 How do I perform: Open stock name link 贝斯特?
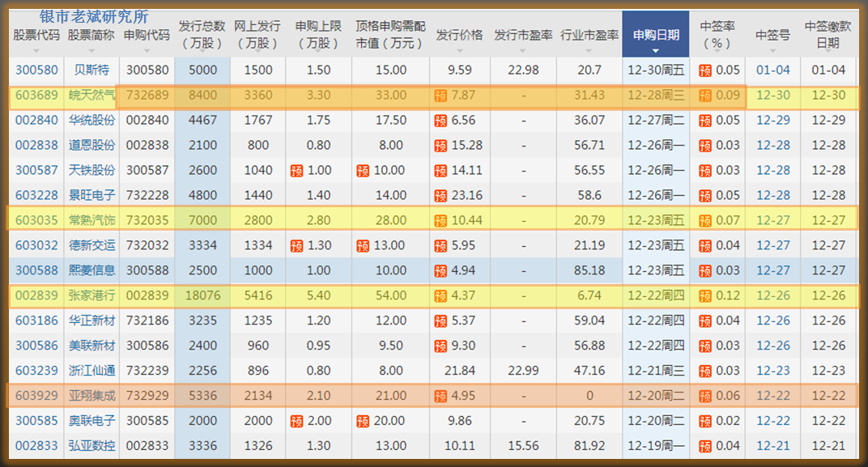pyautogui.click(x=91, y=70)
